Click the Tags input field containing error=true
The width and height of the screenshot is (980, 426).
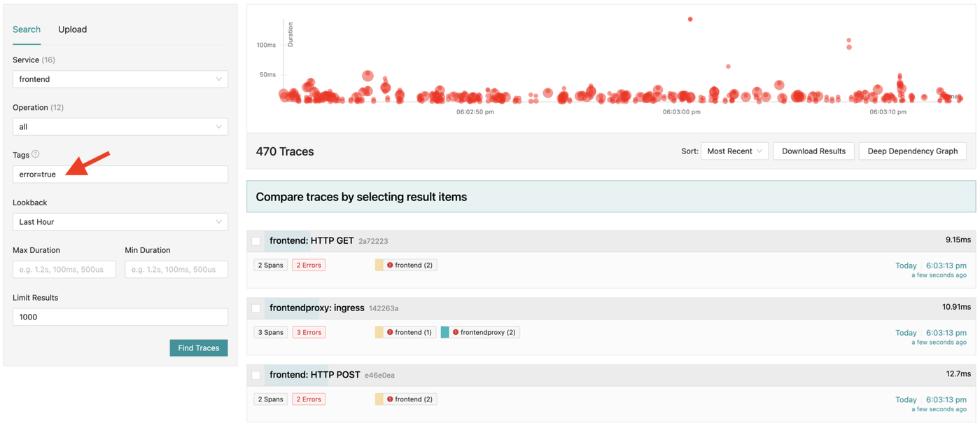point(120,174)
